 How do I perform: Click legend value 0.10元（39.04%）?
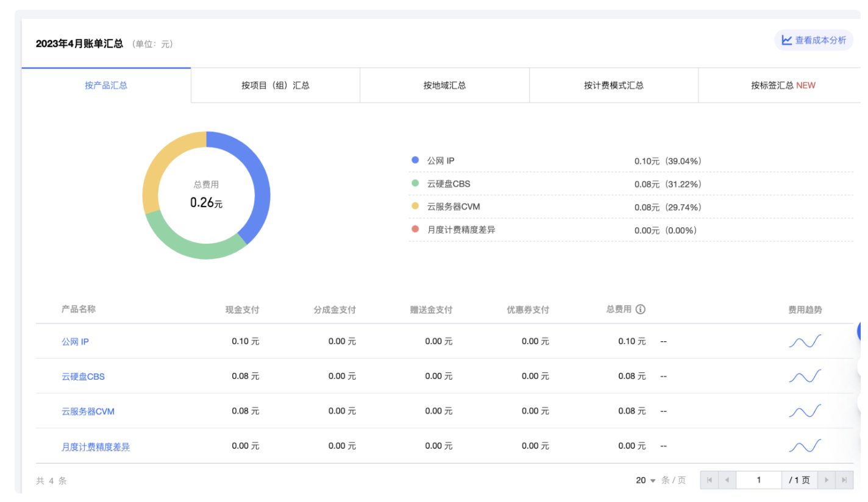668,161
